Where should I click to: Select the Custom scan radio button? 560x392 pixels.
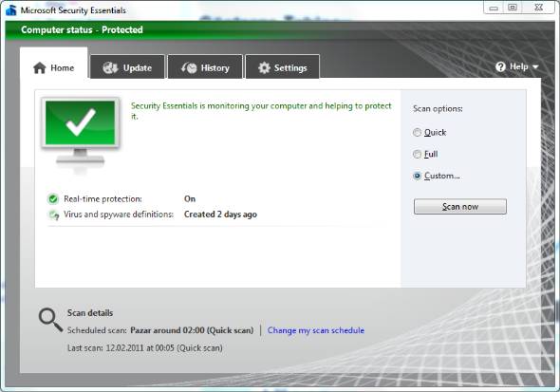pos(417,176)
